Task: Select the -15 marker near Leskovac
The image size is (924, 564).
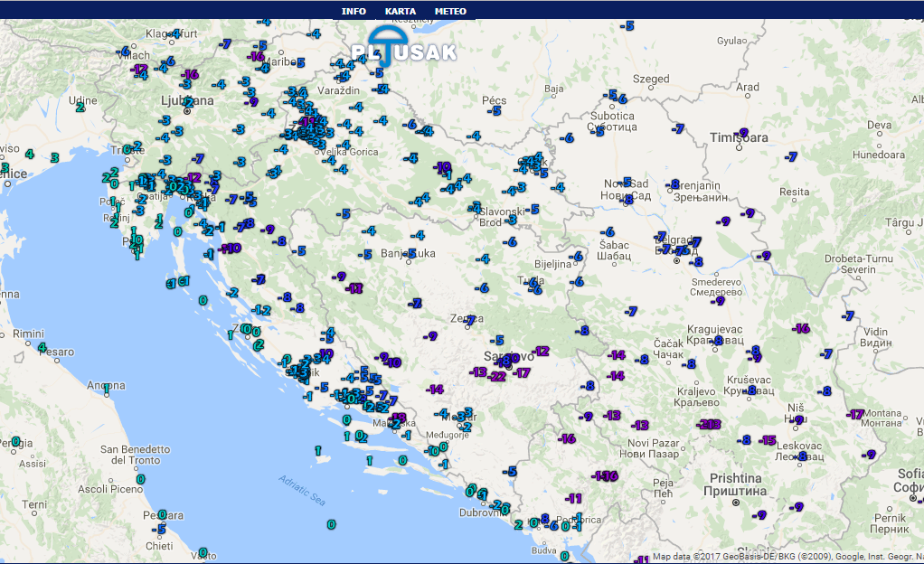Action: coord(768,440)
